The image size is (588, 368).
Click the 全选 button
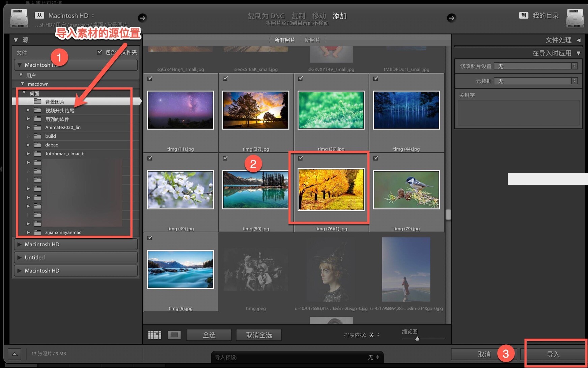[x=209, y=335]
